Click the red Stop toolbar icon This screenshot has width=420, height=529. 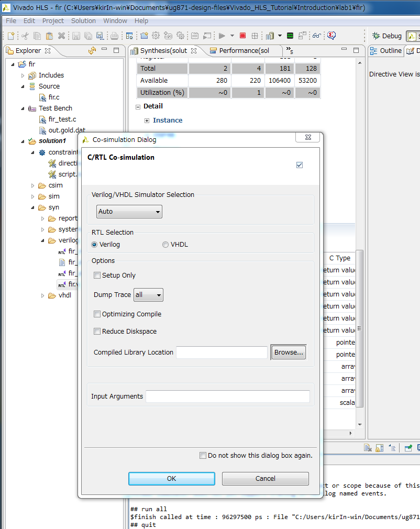click(242, 36)
